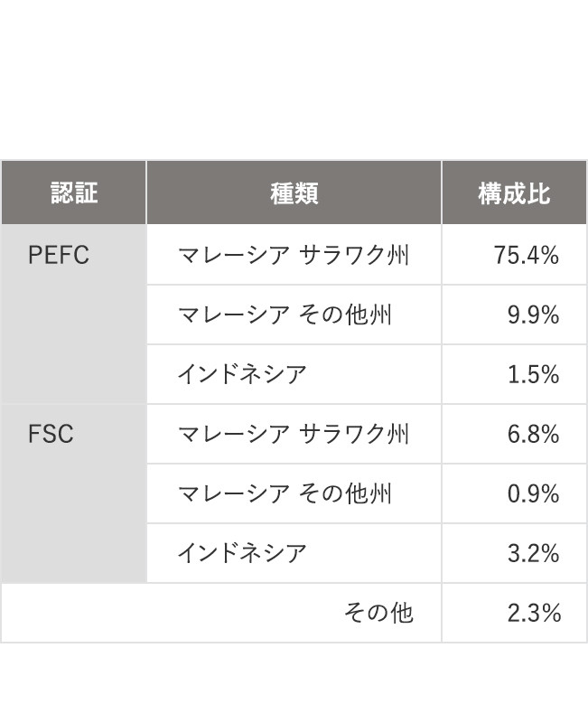Image resolution: width=588 pixels, height=723 pixels.
Task: Click the 75.4% value cell
Action: coord(514,255)
